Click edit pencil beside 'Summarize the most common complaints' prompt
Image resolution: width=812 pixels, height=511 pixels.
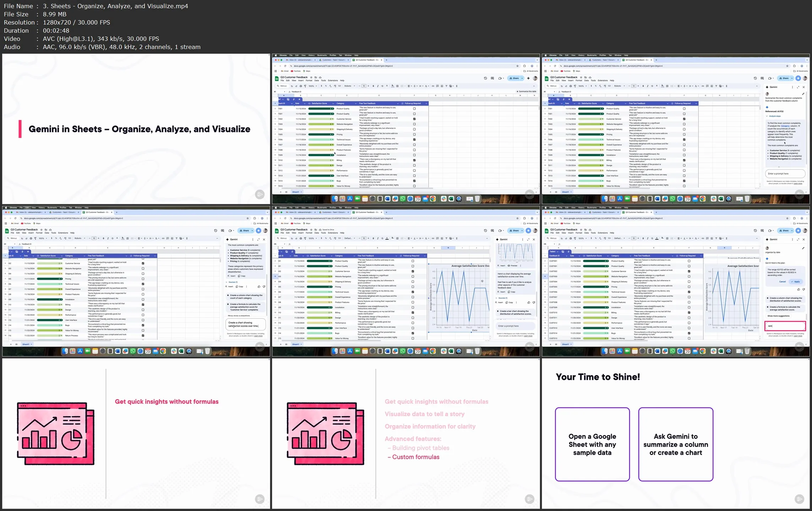click(803, 94)
